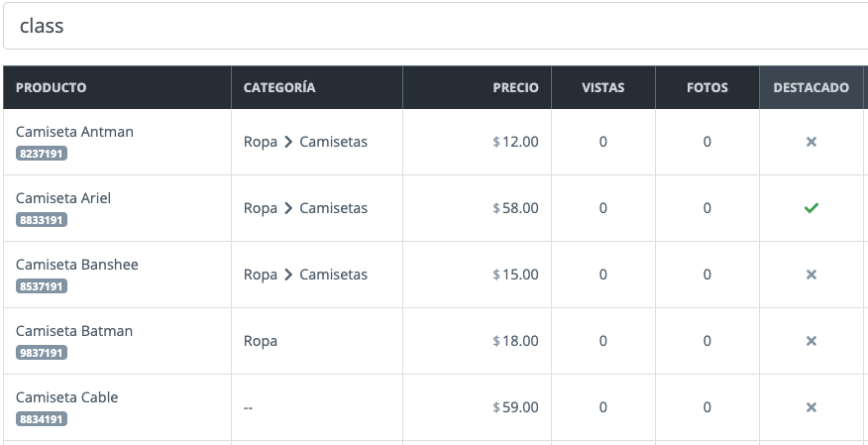The height and width of the screenshot is (445, 868).
Task: Focus the search field containing "class"
Action: (436, 26)
